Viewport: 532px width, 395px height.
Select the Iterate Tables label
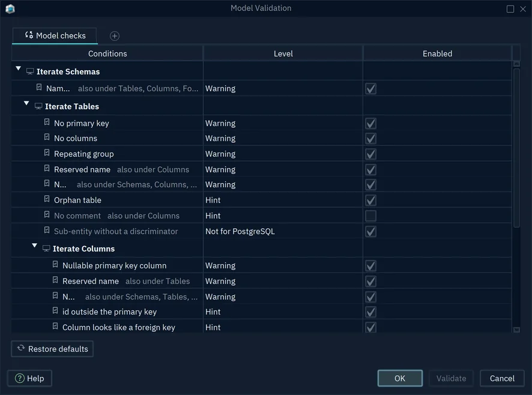pyautogui.click(x=72, y=107)
